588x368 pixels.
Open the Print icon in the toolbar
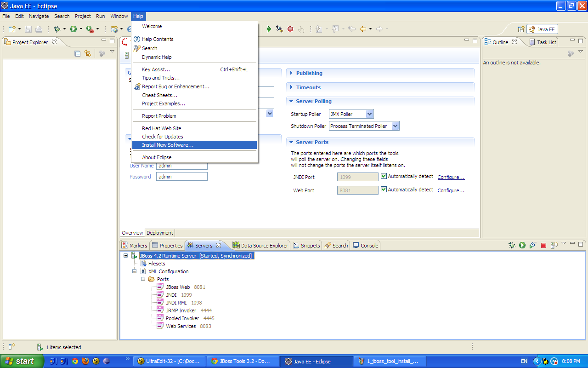pos(39,29)
